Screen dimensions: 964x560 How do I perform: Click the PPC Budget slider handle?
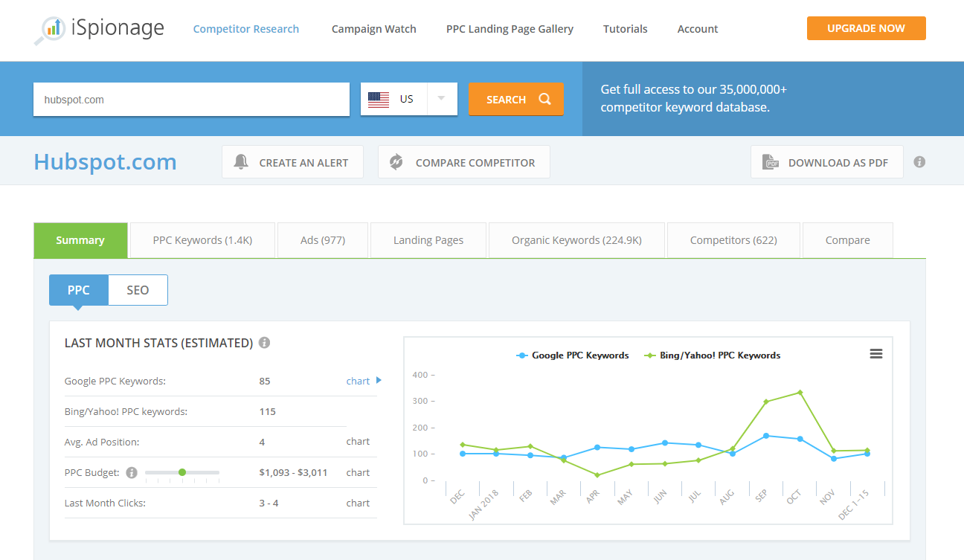coord(182,472)
